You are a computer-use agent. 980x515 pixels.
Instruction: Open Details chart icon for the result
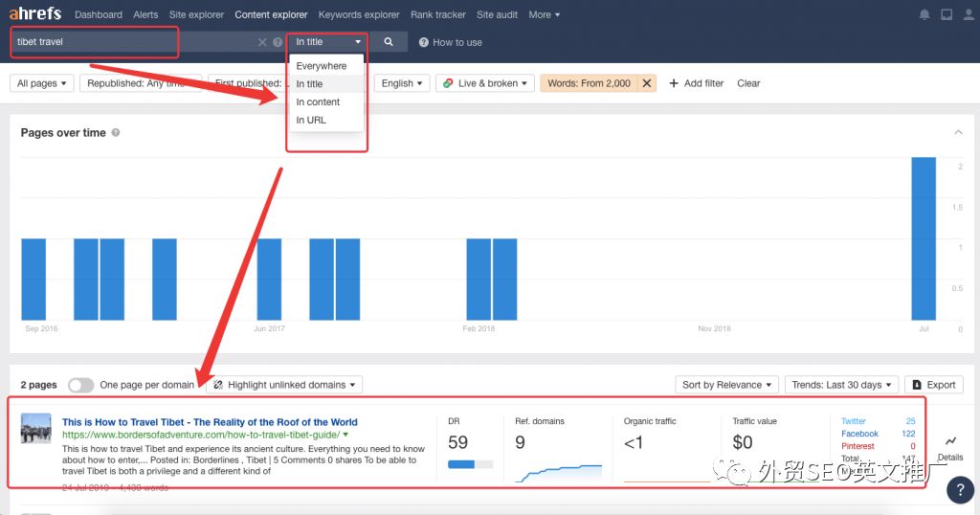950,441
